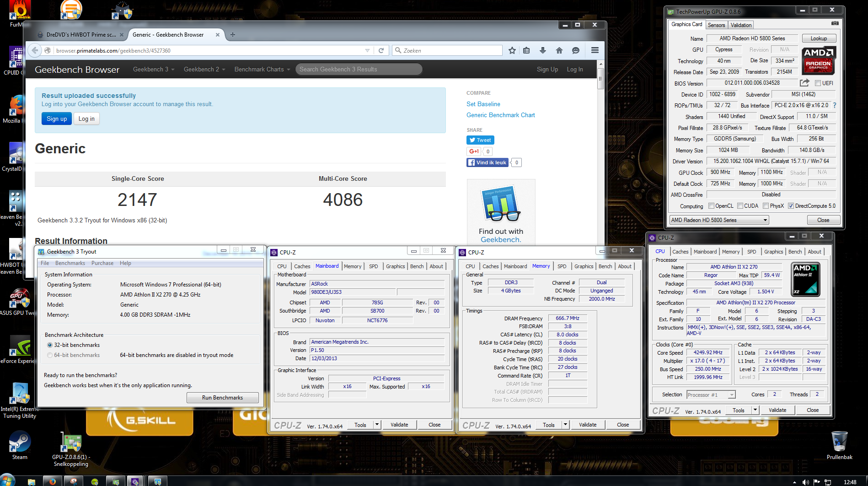Screen dimensions: 868x486
Task: Open Intel Extreme Tuning Utility shortcut
Action: coord(19,400)
